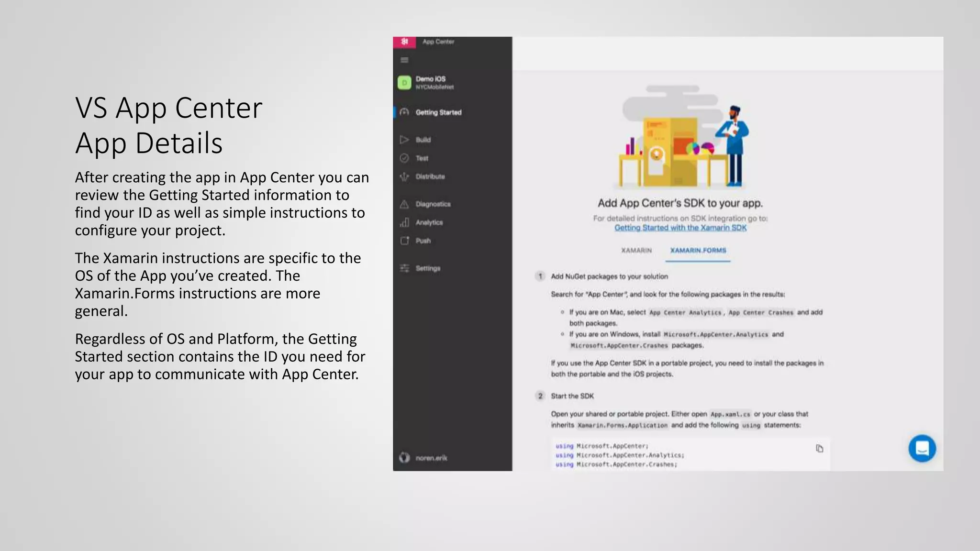Click 'using Microsoft.AppCenter;' code line
This screenshot has height=551, width=980.
(x=602, y=446)
